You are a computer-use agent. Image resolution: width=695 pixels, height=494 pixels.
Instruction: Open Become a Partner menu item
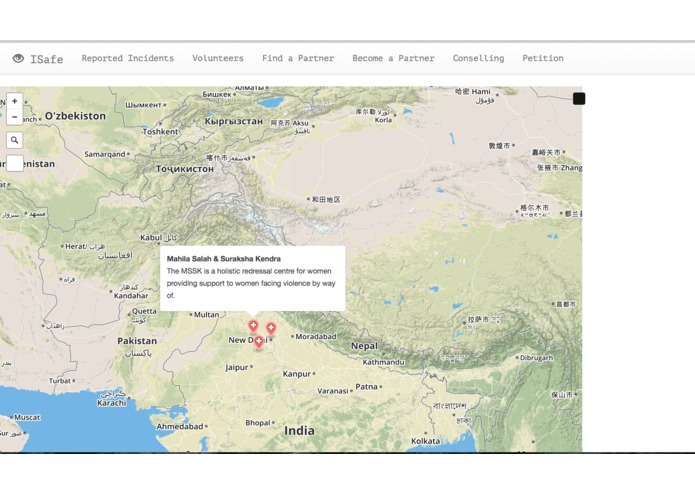(x=393, y=58)
